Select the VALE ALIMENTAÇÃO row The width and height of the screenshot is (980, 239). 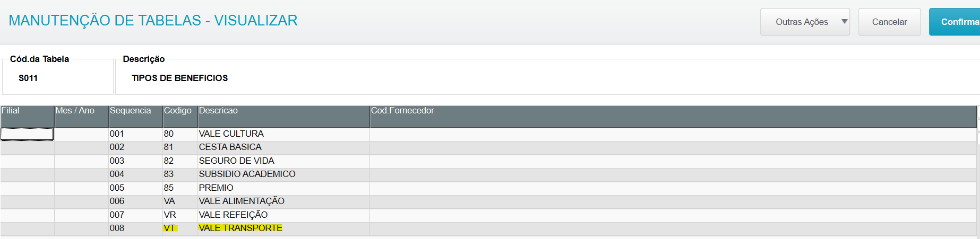tap(242, 201)
